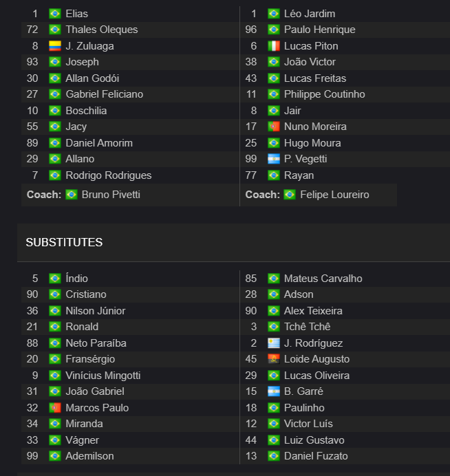Click substitute Vinícius Mingotti
Screen dimensions: 450x476
tap(103, 376)
